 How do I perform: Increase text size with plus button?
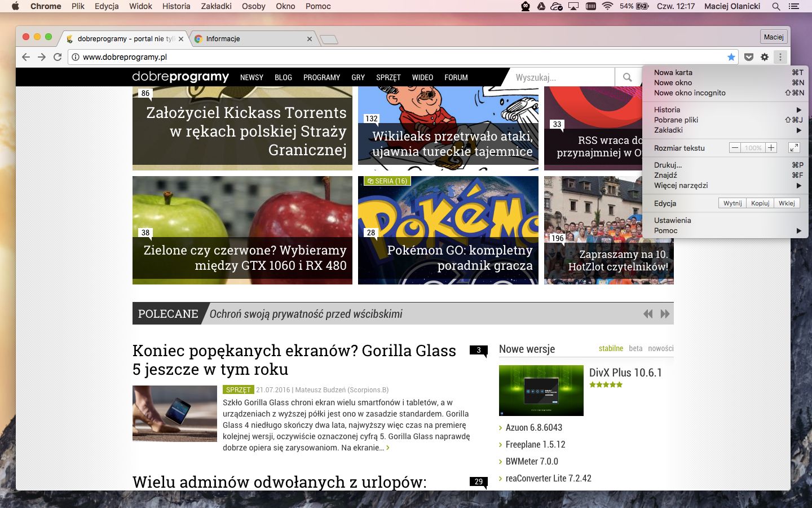click(x=771, y=148)
